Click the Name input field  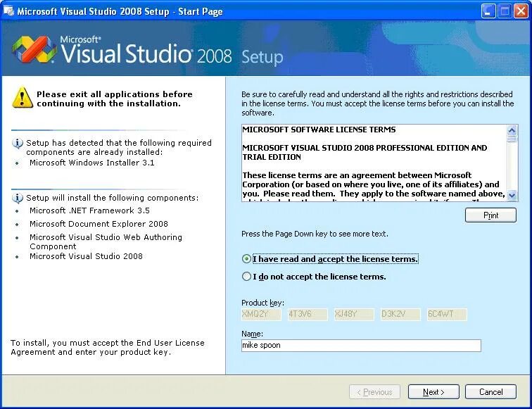tap(361, 346)
